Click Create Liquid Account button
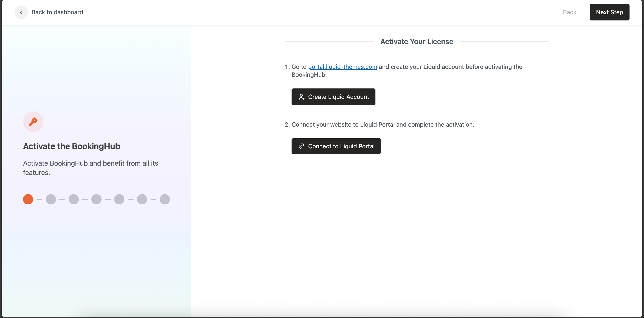Viewport: 644px width, 318px height. pyautogui.click(x=333, y=97)
